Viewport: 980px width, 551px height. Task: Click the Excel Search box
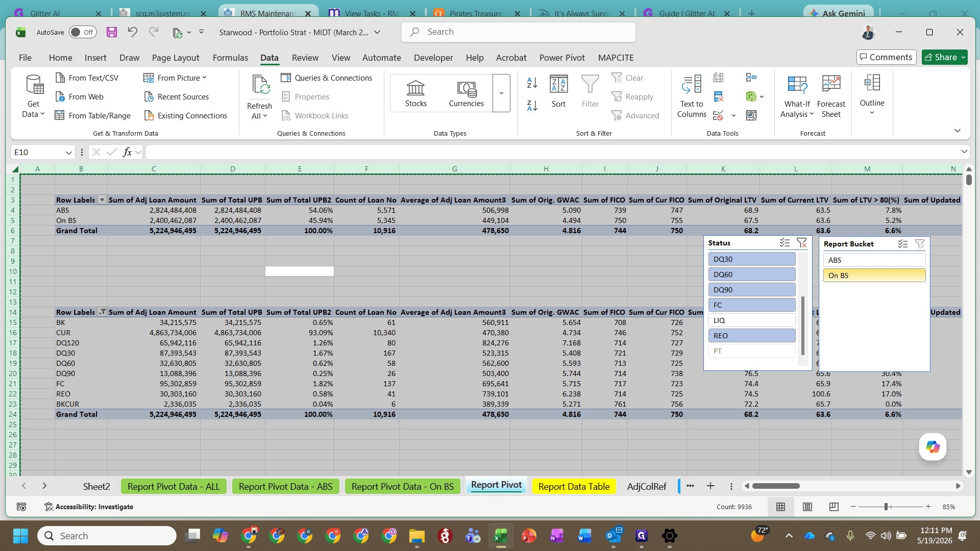point(519,32)
